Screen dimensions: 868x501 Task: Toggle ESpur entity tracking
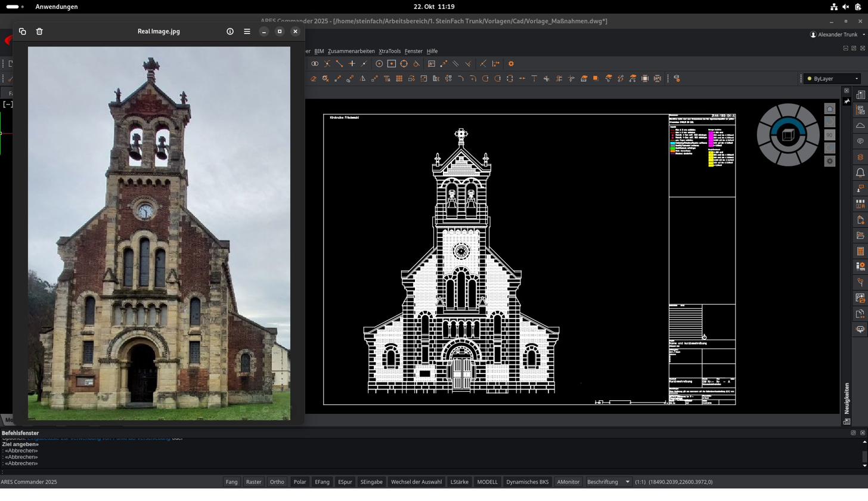pos(345,482)
